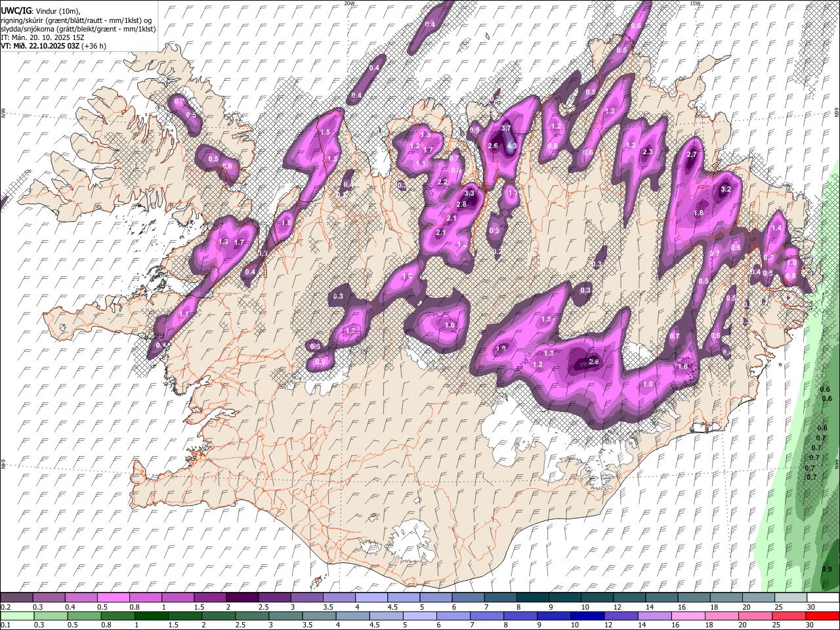Click the 15W longitude label
Viewport: 840px width, 630px height.
coord(695,3)
